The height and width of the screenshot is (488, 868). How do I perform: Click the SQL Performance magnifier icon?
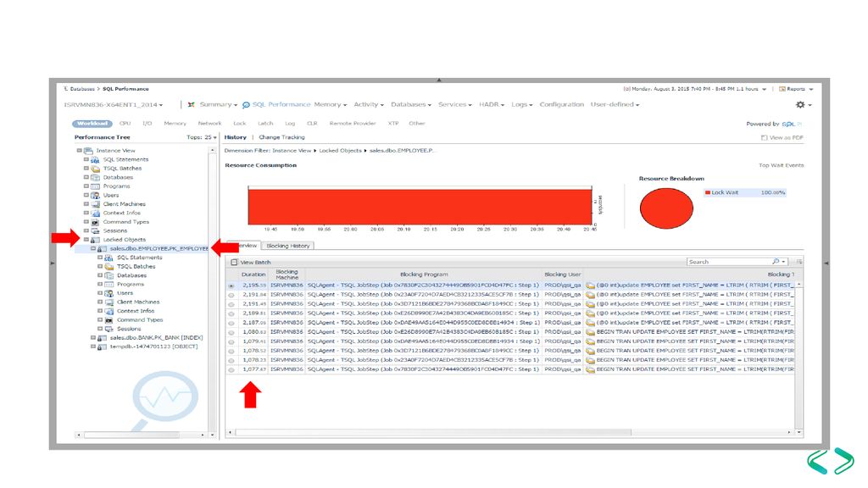(x=246, y=104)
